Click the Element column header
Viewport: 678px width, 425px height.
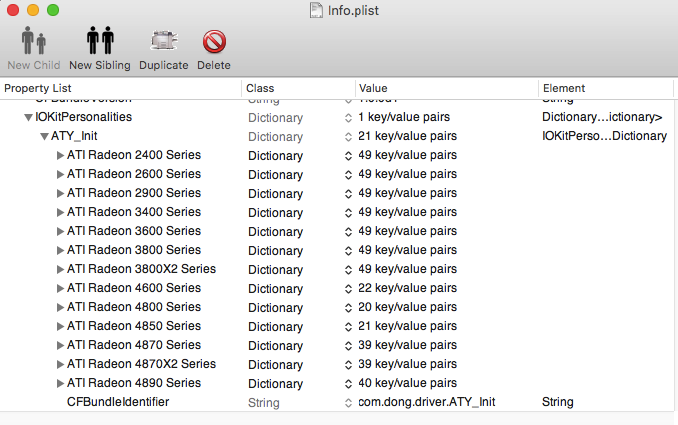[606, 88]
